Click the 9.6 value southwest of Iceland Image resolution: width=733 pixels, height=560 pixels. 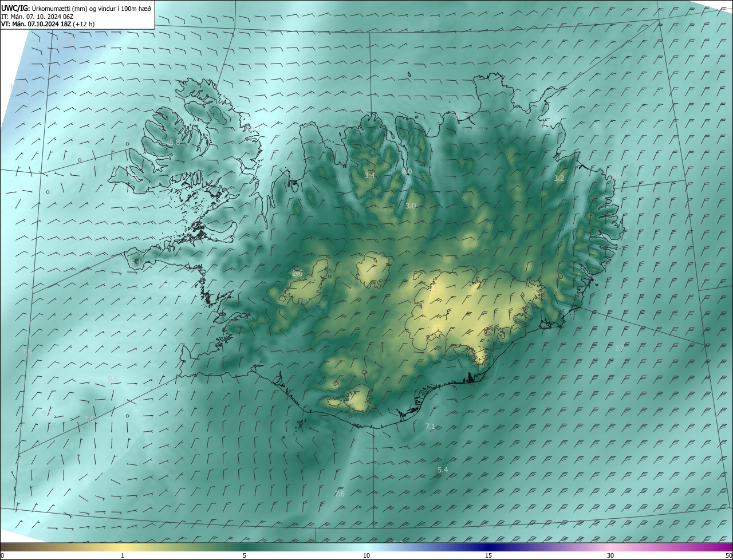click(x=113, y=379)
